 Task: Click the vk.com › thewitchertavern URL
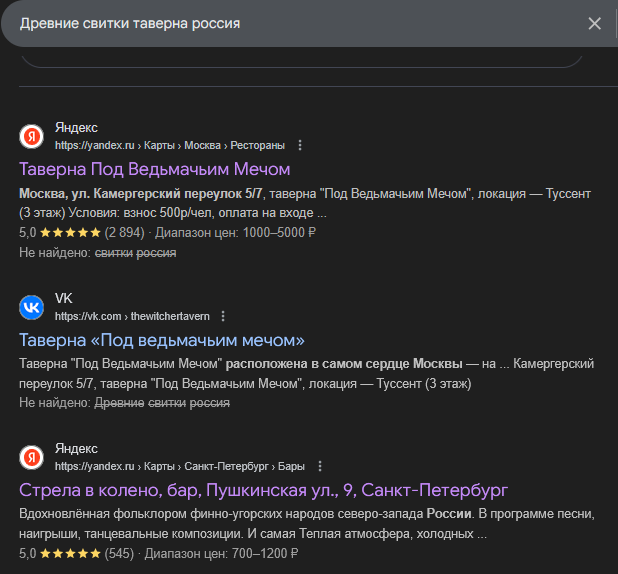click(x=132, y=316)
